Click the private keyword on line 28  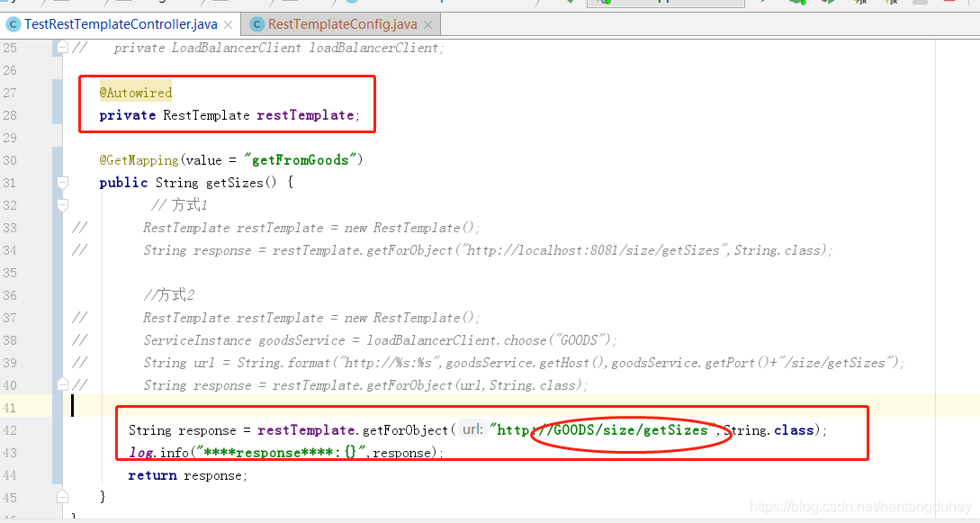(128, 115)
